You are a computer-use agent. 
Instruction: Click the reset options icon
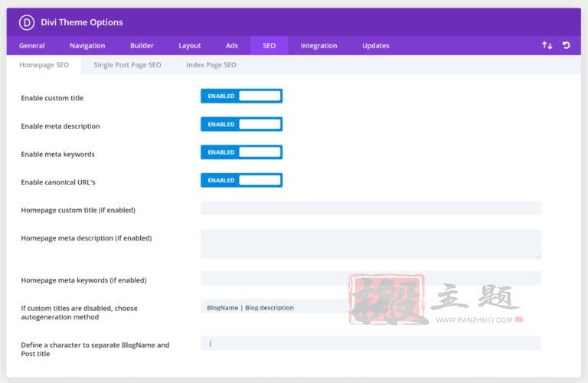point(567,45)
